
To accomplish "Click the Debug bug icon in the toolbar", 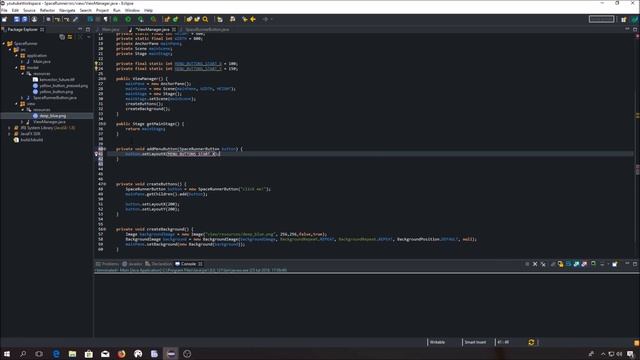I will pos(116,19).
